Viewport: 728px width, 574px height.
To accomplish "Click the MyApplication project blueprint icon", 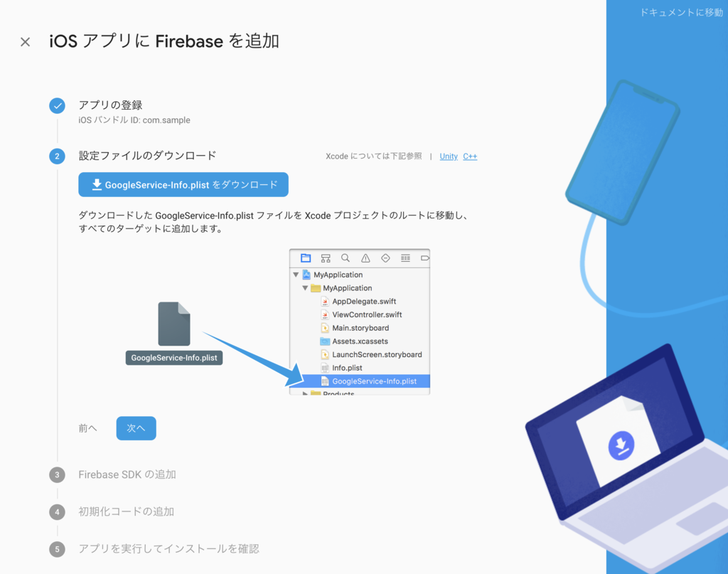I will tap(306, 275).
